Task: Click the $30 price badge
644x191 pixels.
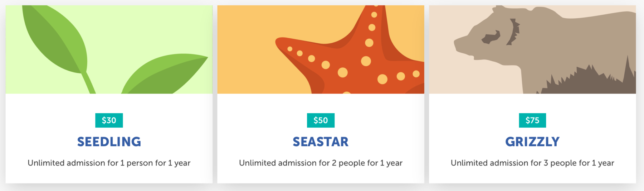Action: (109, 120)
